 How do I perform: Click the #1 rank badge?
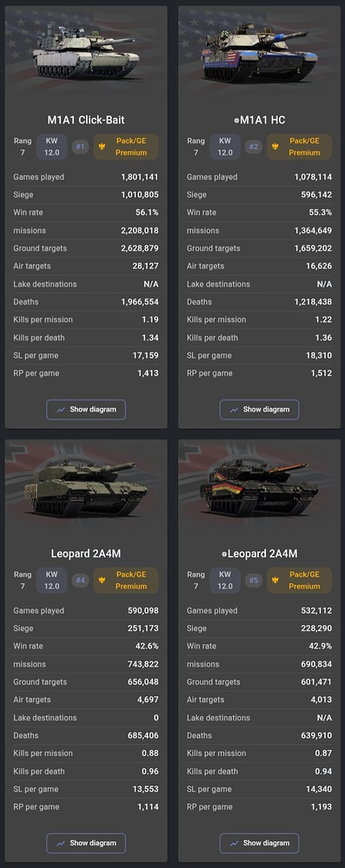(81, 147)
